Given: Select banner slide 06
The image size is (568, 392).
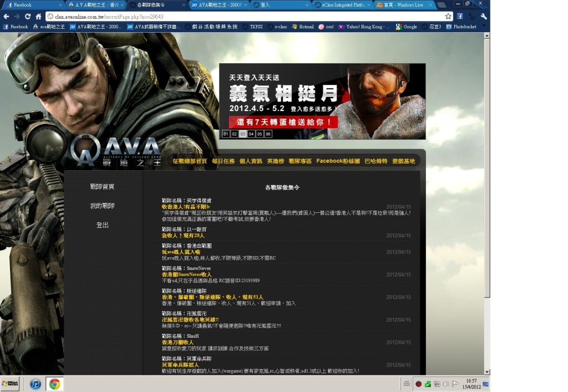Looking at the screenshot, I should click(x=268, y=134).
